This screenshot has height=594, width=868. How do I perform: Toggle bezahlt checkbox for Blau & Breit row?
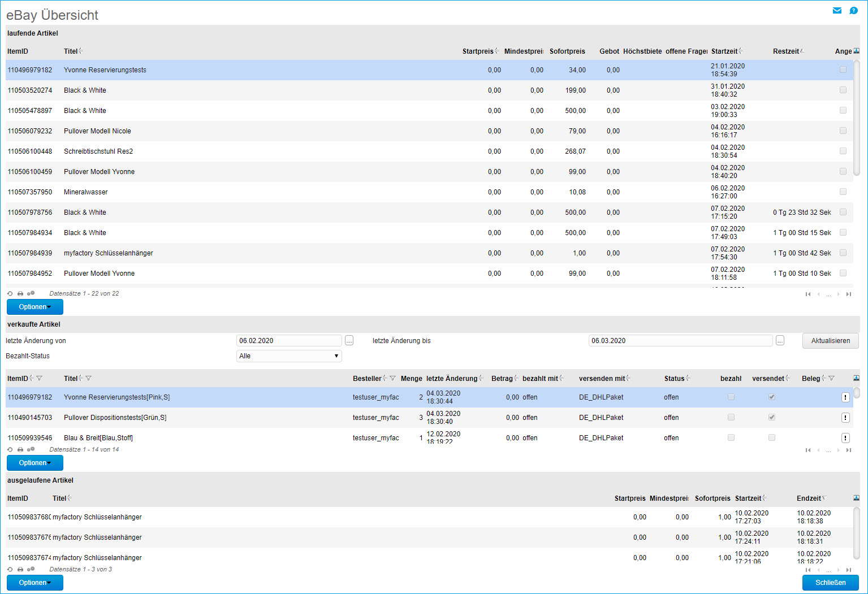pyautogui.click(x=731, y=438)
